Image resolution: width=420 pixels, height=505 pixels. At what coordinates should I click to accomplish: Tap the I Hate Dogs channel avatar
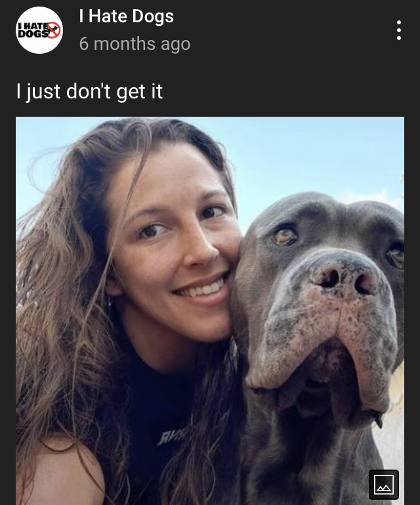[39, 30]
